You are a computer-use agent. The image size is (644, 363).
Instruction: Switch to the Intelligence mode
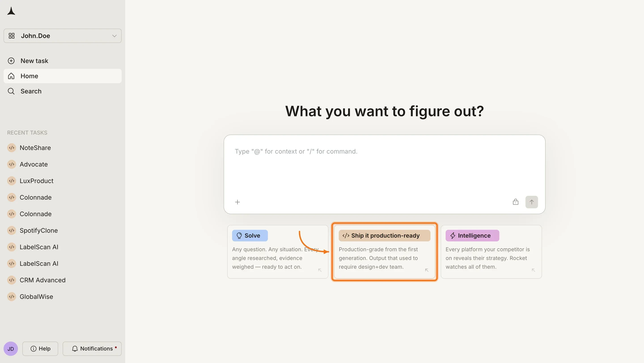[491, 251]
